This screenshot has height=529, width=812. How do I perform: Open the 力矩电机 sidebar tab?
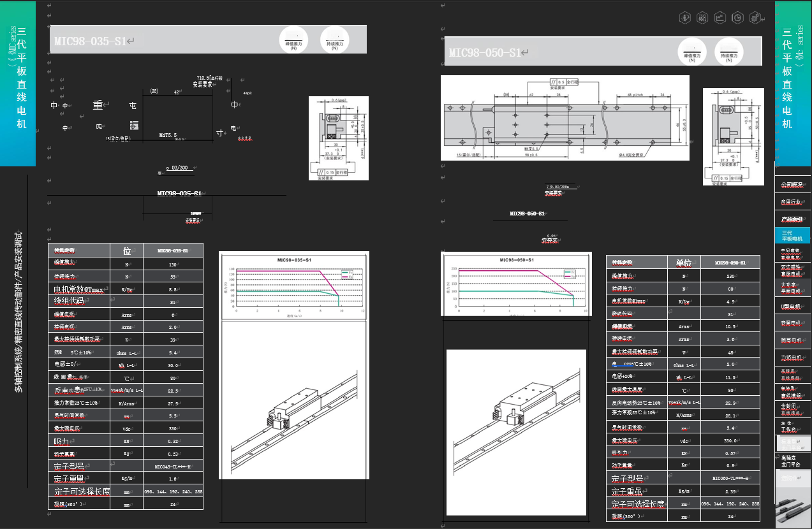[792, 358]
